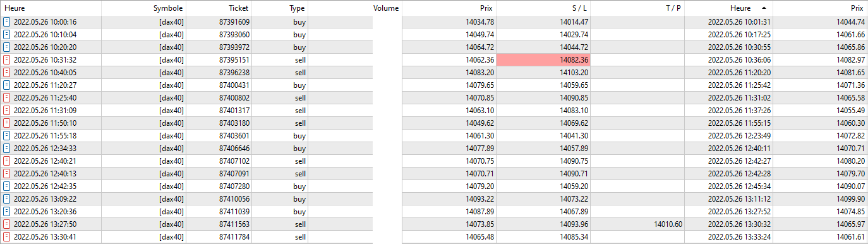Sort by the Type column header
The image size is (868, 244).
[x=297, y=8]
